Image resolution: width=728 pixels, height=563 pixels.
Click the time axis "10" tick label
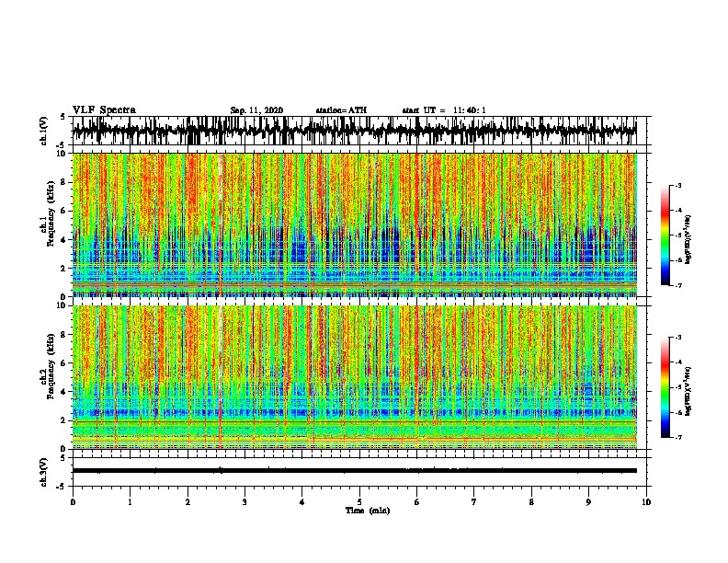tap(646, 502)
